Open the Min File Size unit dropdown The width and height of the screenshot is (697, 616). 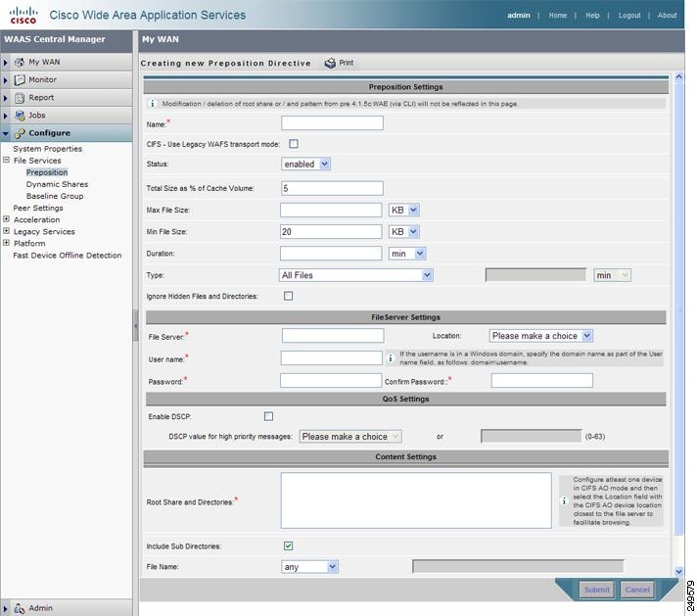[404, 232]
